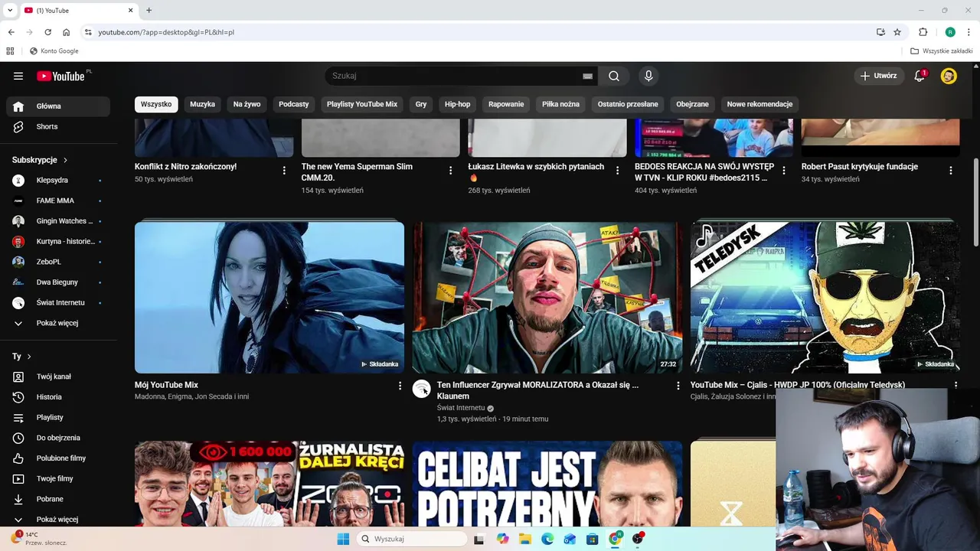
Task: Open the notifications bell
Action: pyautogui.click(x=920, y=76)
